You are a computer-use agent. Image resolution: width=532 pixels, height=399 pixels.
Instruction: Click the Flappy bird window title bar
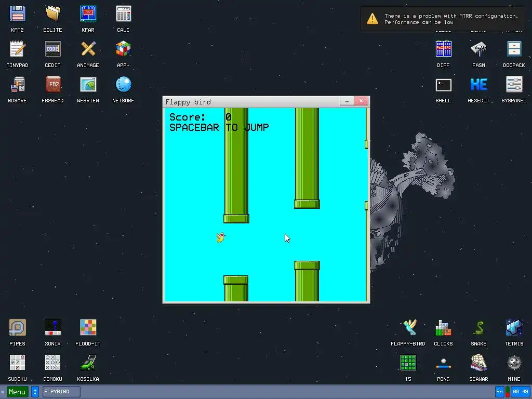point(251,102)
